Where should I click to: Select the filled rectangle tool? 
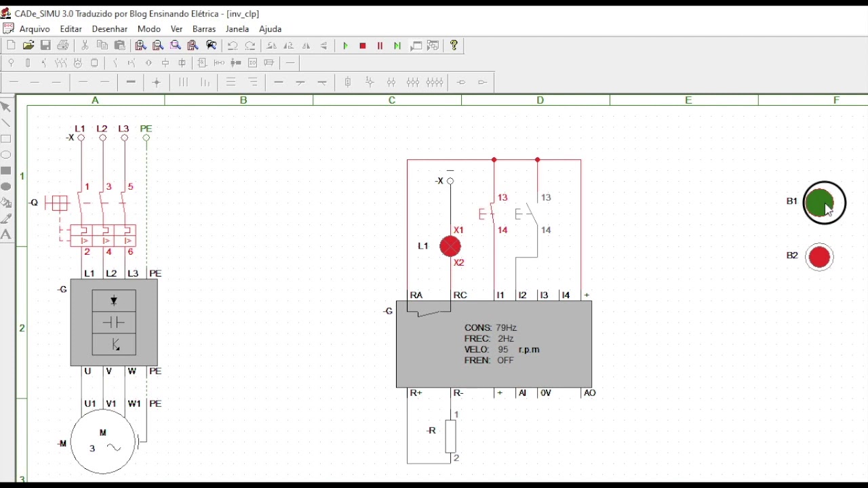pyautogui.click(x=6, y=171)
